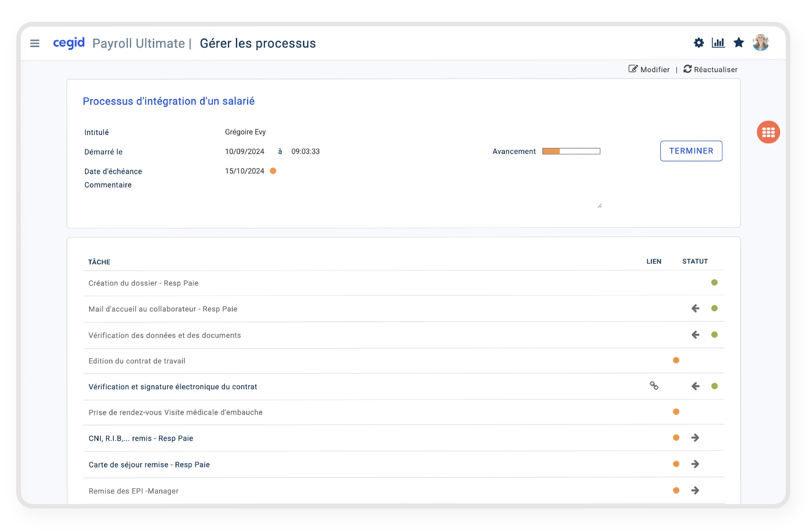Click right arrow on Remise des EPI task
Image resolution: width=807 pixels, height=532 pixels.
(x=695, y=491)
